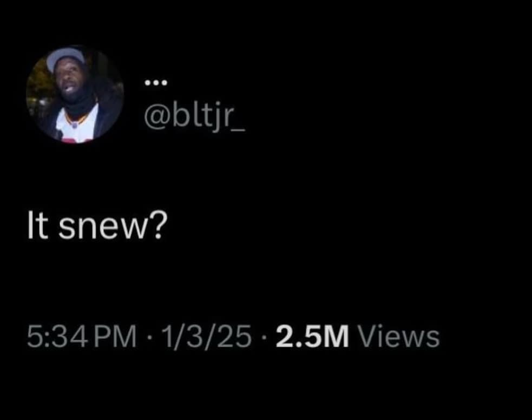Click the trailing underscore in @bltjr_
Viewport: 532px width, 420px height.
click(239, 130)
